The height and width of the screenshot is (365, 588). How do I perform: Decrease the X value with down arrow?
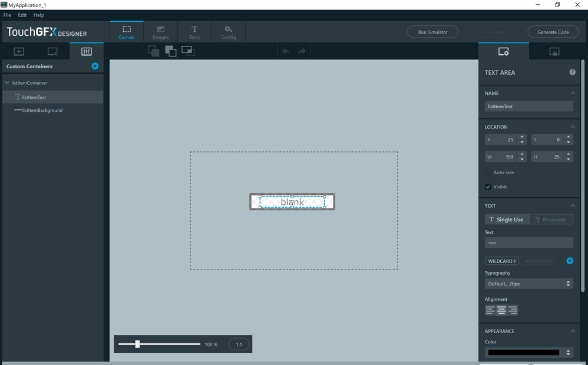pyautogui.click(x=522, y=142)
